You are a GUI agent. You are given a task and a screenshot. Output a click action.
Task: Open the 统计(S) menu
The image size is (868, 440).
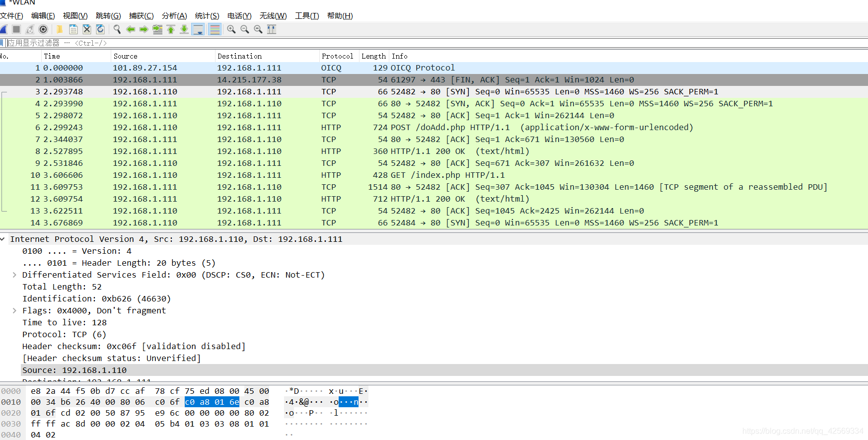(x=207, y=16)
